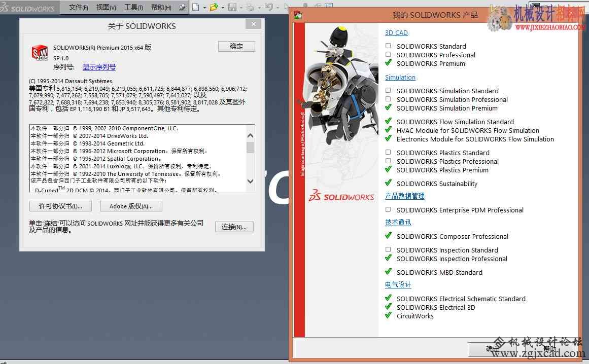Screen dimensions: 589x364
Task: Click the green check beside SOLIDWORKS Plastics Premium
Action: pos(389,169)
